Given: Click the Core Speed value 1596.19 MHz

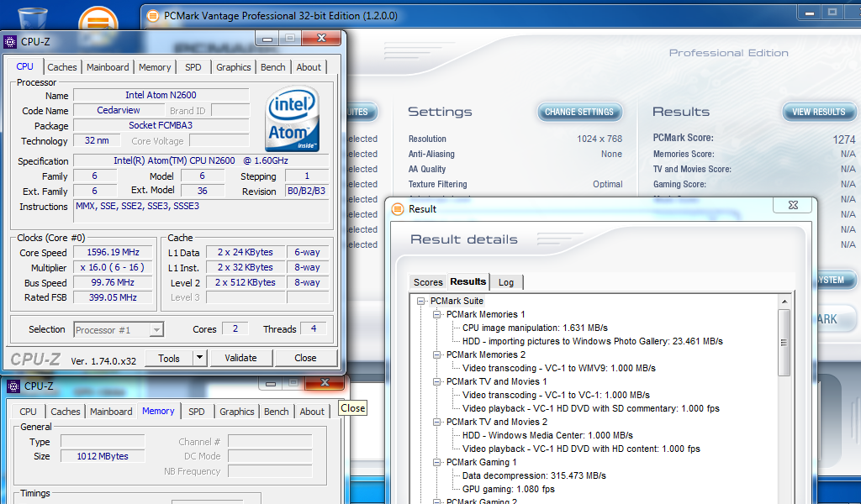Looking at the screenshot, I should (114, 252).
